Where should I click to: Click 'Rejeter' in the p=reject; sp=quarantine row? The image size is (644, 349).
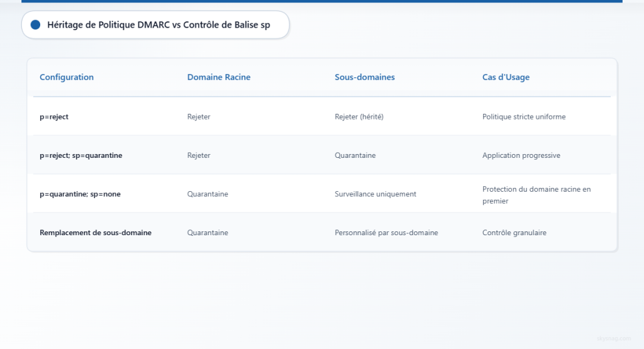click(199, 155)
